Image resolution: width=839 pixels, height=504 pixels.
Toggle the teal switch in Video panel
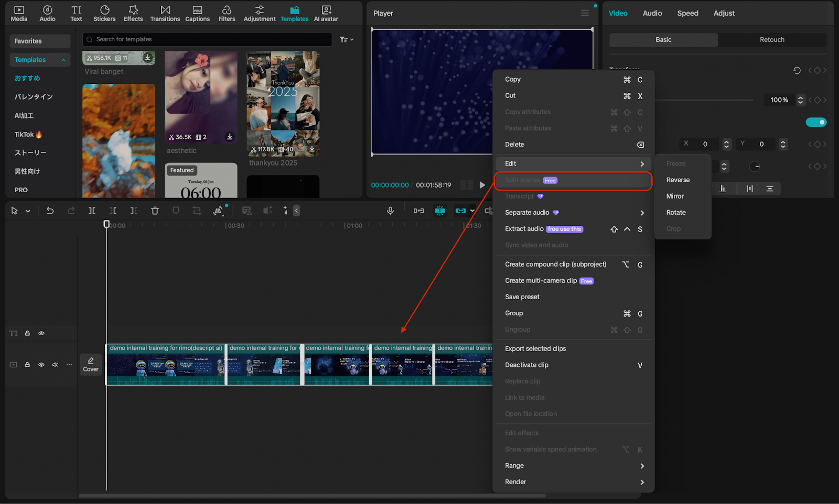tap(816, 122)
